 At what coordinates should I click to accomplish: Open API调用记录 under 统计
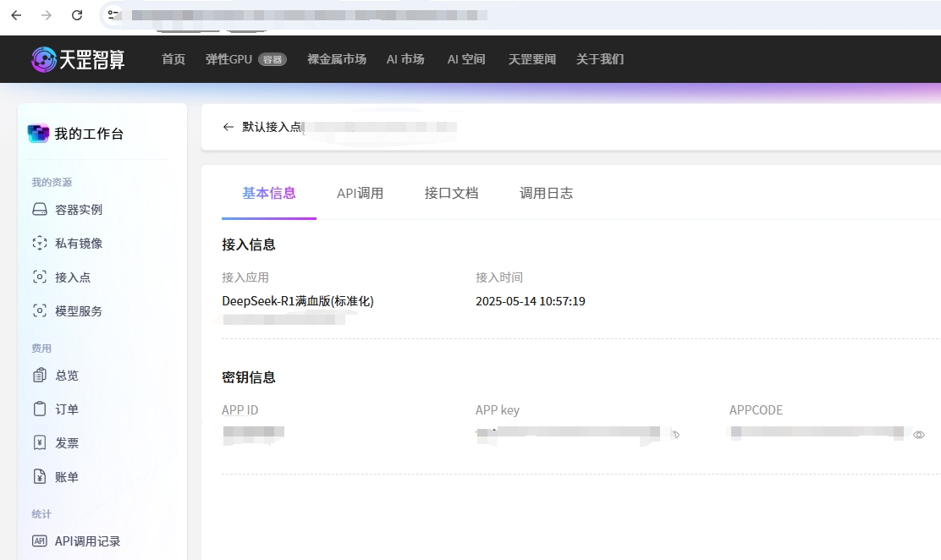[85, 541]
